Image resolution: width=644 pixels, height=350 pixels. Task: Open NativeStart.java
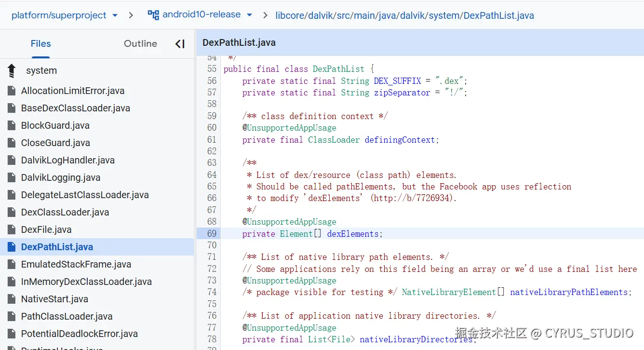coord(54,299)
